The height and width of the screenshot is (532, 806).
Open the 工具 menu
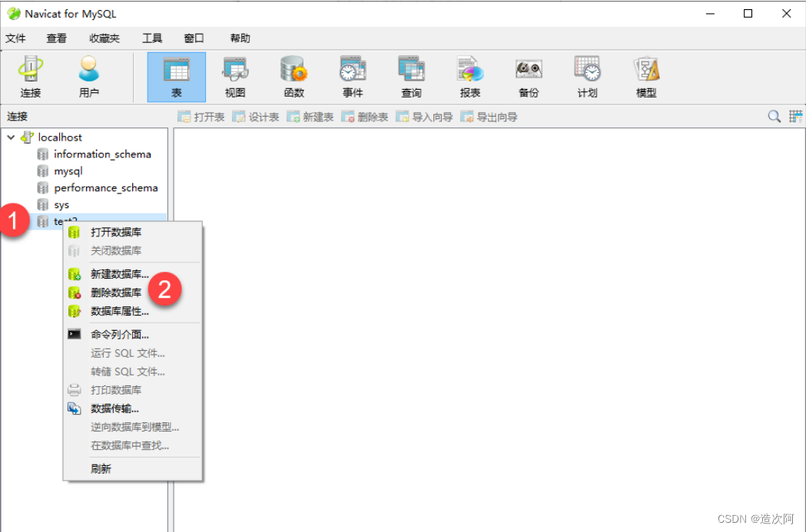(x=151, y=38)
